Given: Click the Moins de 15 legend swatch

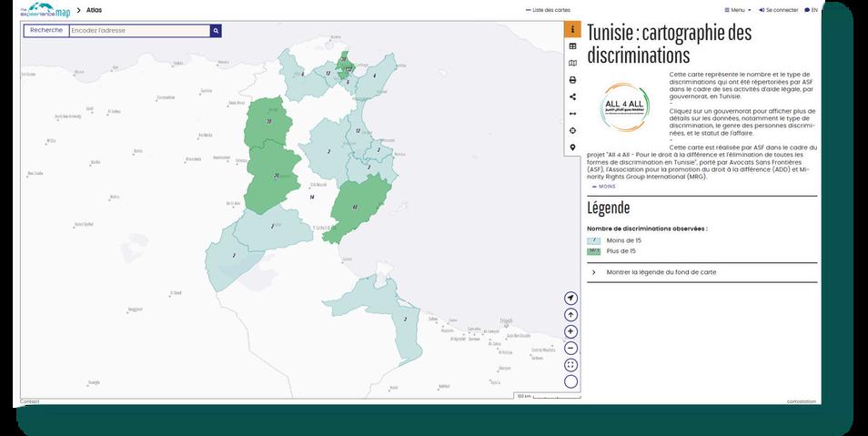Looking at the screenshot, I should [593, 241].
